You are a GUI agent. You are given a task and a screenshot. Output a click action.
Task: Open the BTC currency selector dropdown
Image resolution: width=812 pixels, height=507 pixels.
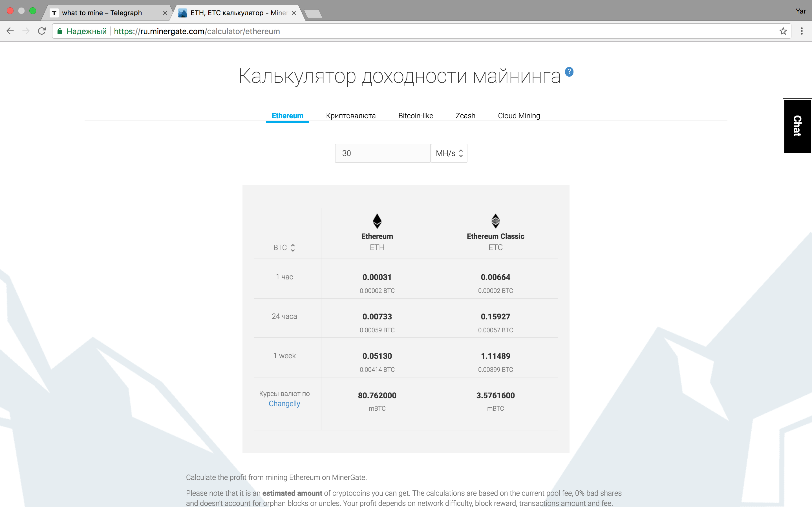(x=284, y=248)
